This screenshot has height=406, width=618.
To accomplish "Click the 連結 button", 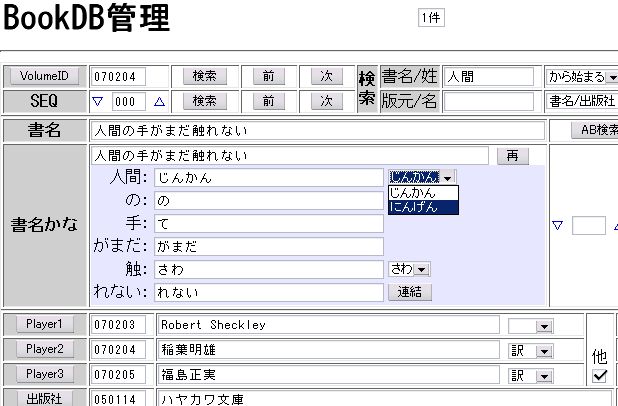I will click(x=409, y=292).
